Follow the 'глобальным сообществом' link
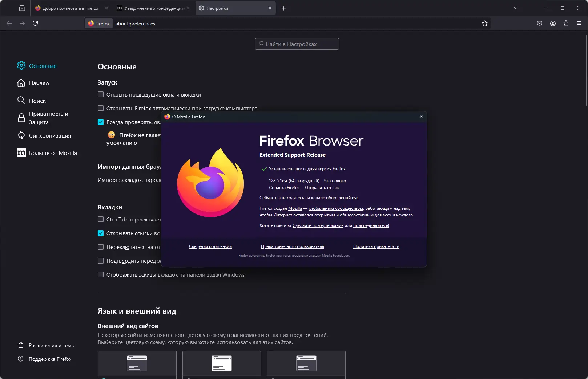The height and width of the screenshot is (379, 588). (336, 208)
